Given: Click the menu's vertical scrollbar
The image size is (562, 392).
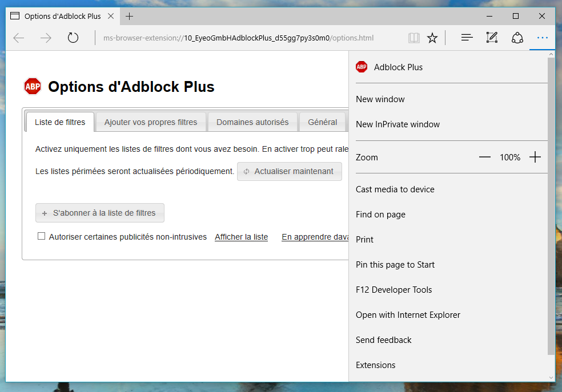Looking at the screenshot, I should click(x=551, y=205).
